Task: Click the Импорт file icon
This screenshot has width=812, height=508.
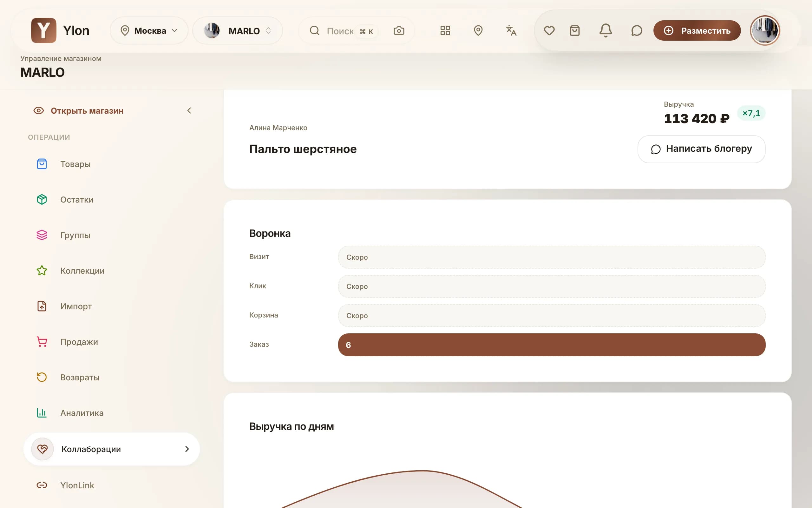Action: click(42, 306)
